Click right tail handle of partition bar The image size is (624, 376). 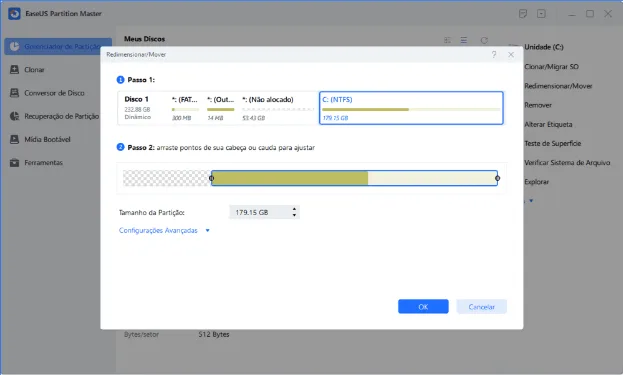tap(497, 178)
